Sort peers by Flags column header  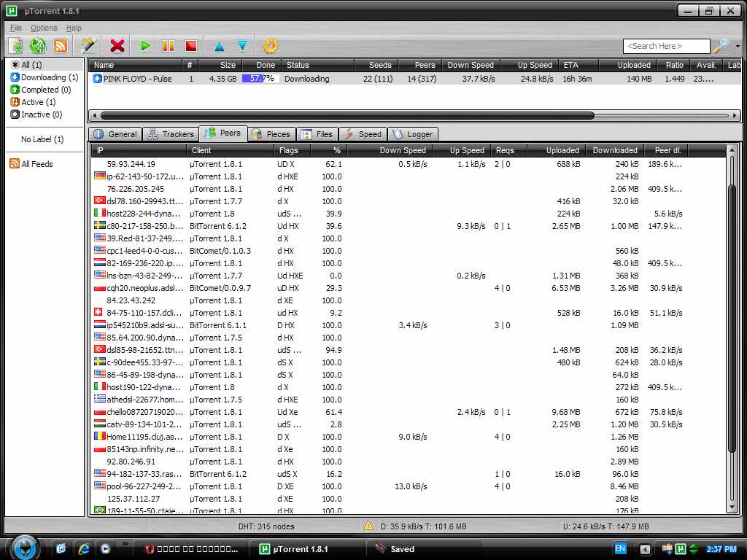(292, 150)
